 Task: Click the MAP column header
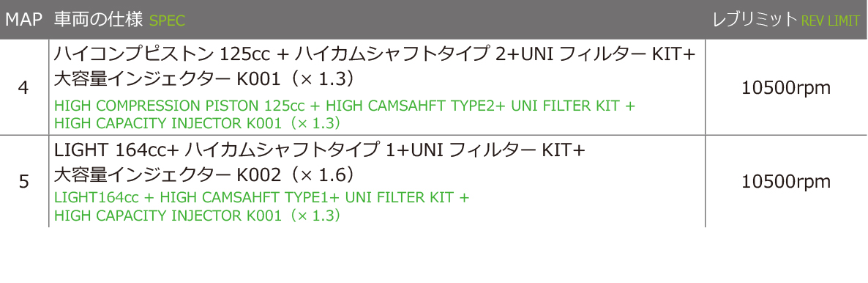coord(24,20)
